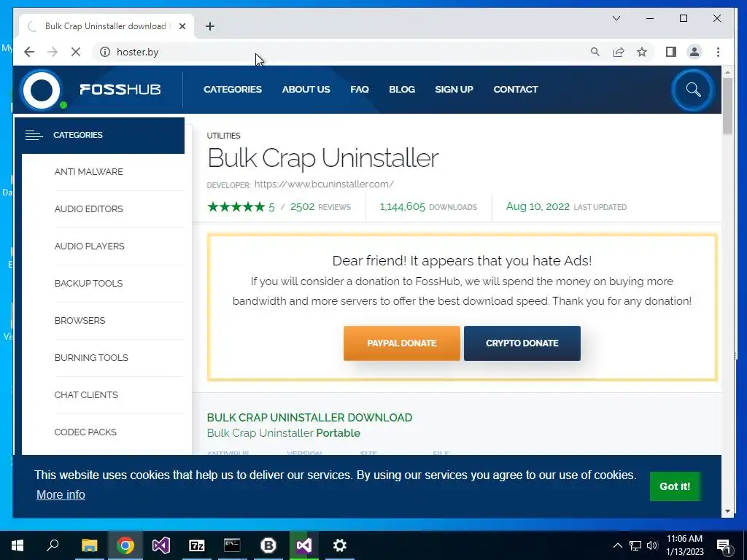This screenshot has width=747, height=560.
Task: Select CHAT CLIENTS category
Action: click(x=86, y=394)
